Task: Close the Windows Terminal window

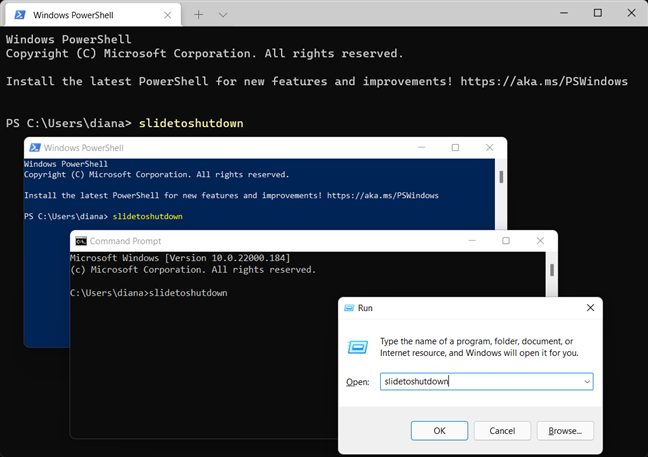Action: tap(631, 13)
